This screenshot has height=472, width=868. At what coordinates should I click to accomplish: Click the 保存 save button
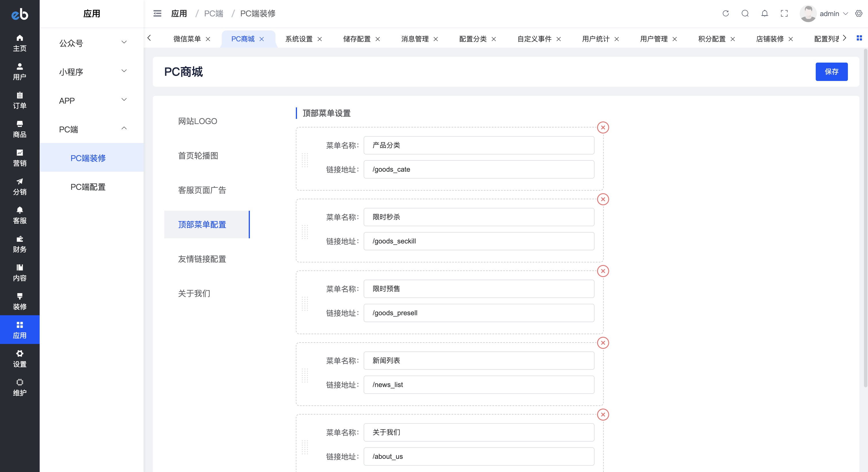point(831,71)
